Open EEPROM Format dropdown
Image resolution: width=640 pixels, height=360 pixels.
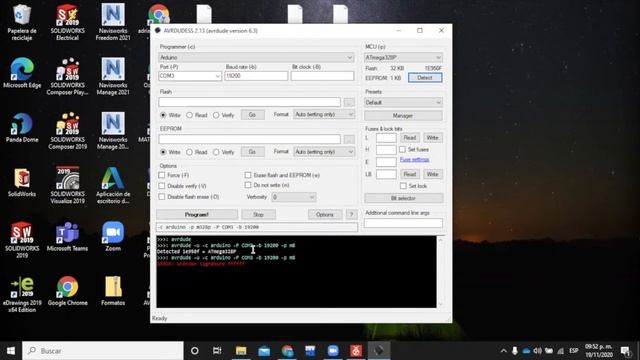click(x=324, y=152)
